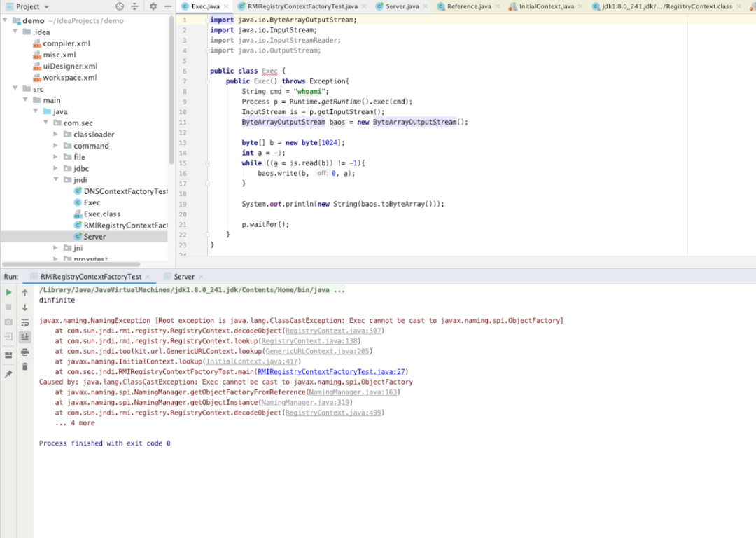This screenshot has width=756, height=538.
Task: Close the Exec.java tab
Action: tap(226, 6)
